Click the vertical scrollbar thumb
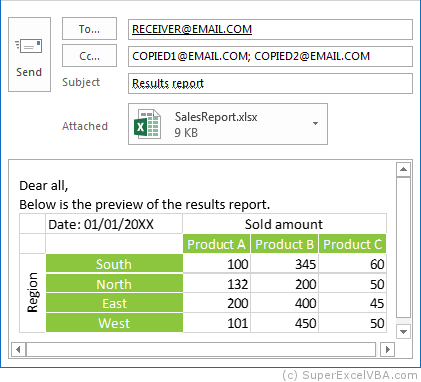Image resolution: width=421 pixels, height=382 pixels. (x=403, y=248)
